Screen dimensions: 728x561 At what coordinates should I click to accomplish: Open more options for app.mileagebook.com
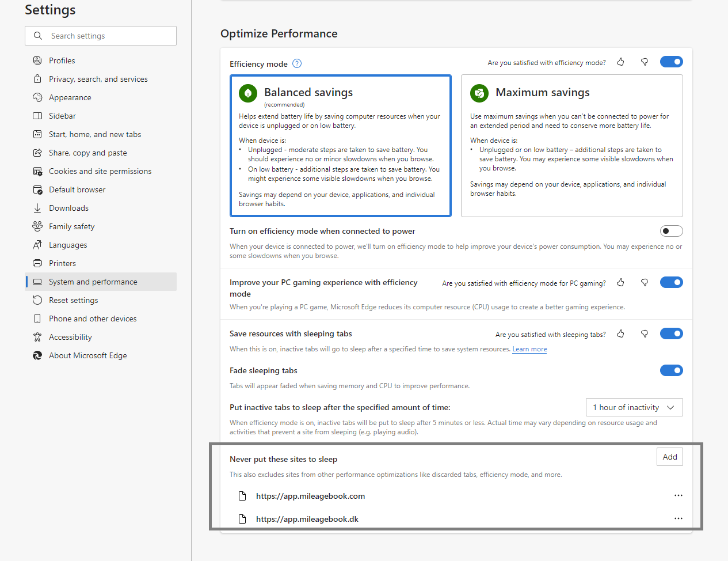tap(679, 495)
